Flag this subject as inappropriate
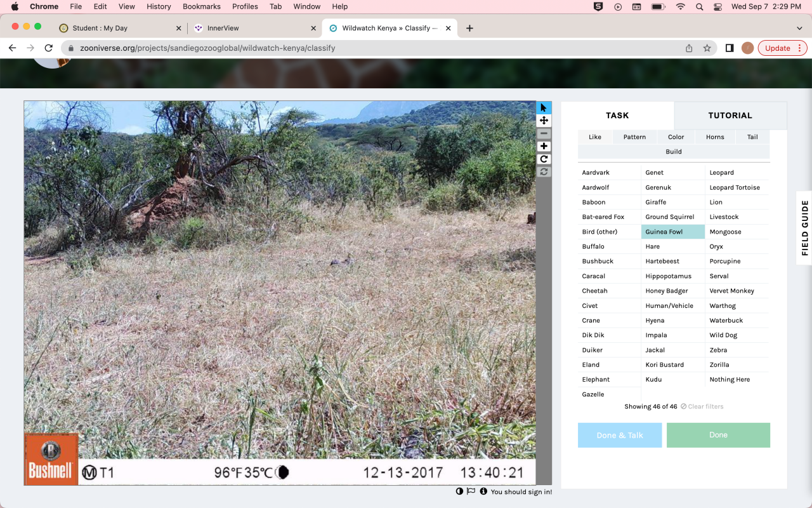812x508 pixels. (x=471, y=491)
